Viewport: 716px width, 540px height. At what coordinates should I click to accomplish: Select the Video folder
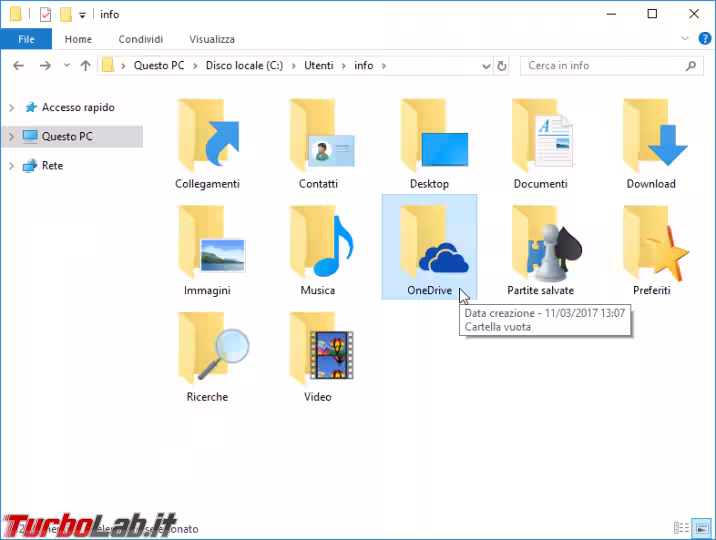[x=319, y=353]
